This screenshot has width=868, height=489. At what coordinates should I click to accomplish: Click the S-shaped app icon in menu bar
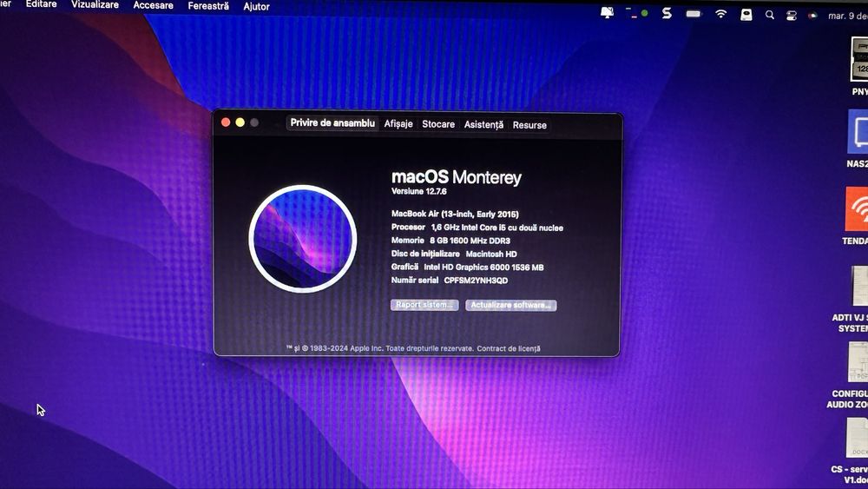click(667, 13)
